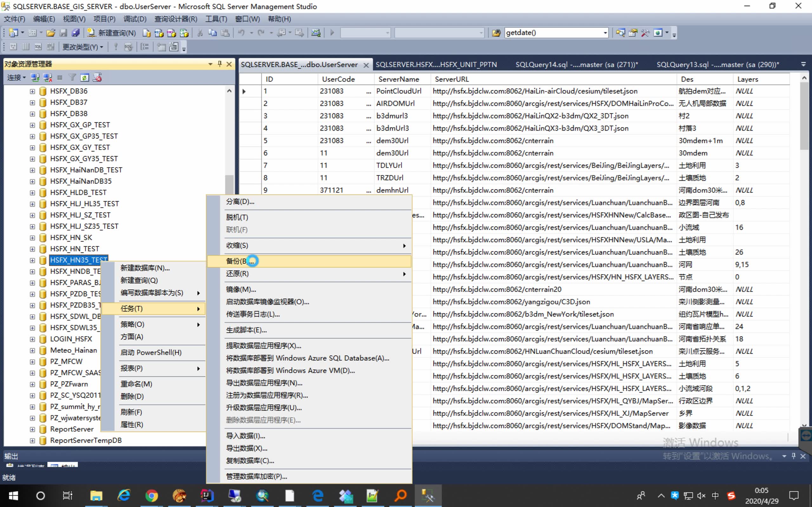Screen dimensions: 812x507
Task: Click the Filter funnel icon
Action: click(x=72, y=77)
